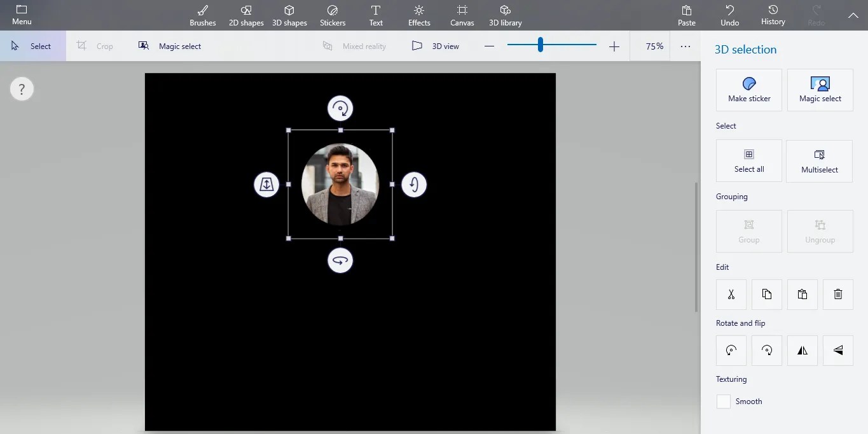Open the History panel
This screenshot has width=868, height=434.
773,15
